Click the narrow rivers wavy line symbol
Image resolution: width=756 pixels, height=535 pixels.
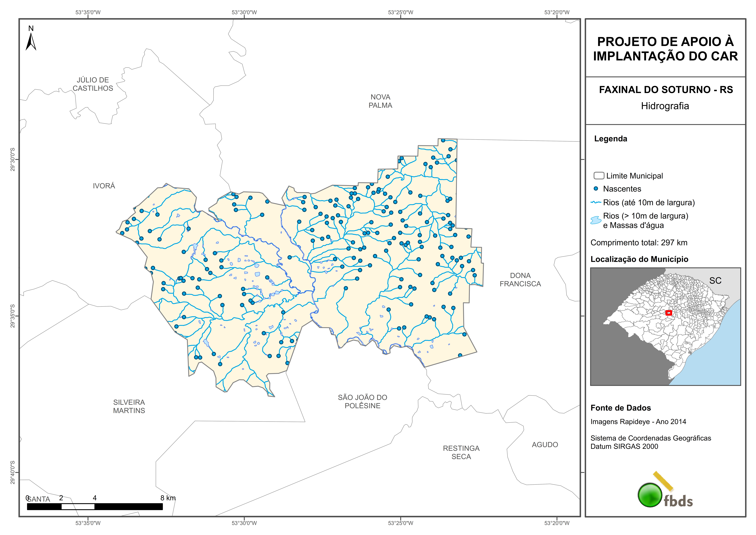tap(596, 202)
